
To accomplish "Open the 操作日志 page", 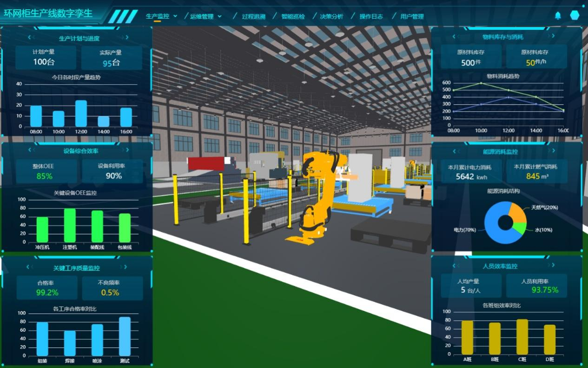I will [371, 16].
